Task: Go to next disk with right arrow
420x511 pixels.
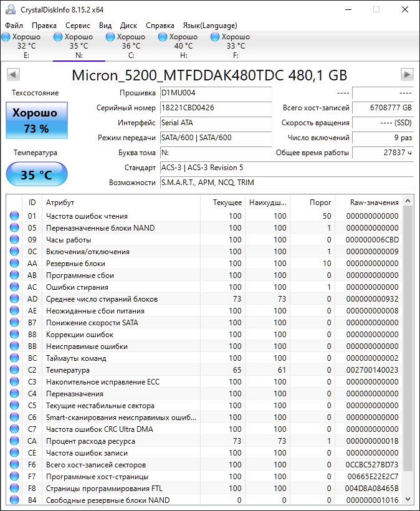Action: point(407,75)
